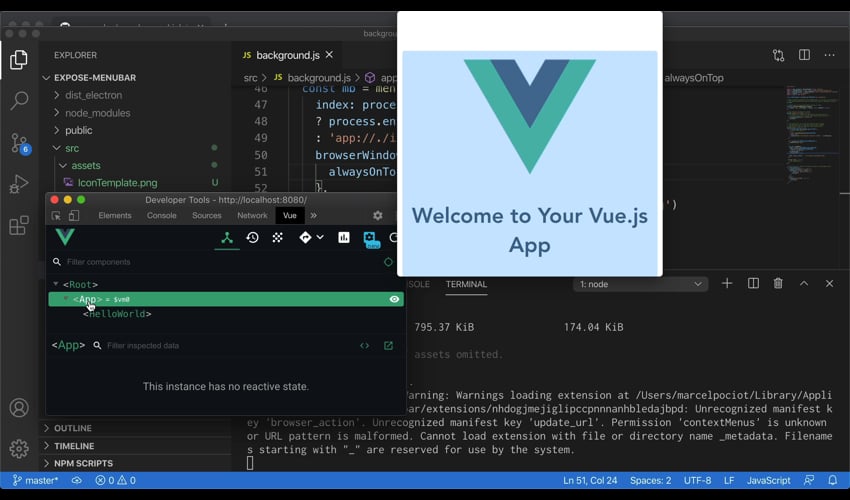
Task: Toggle the DevTools device toolbar
Action: tap(74, 216)
